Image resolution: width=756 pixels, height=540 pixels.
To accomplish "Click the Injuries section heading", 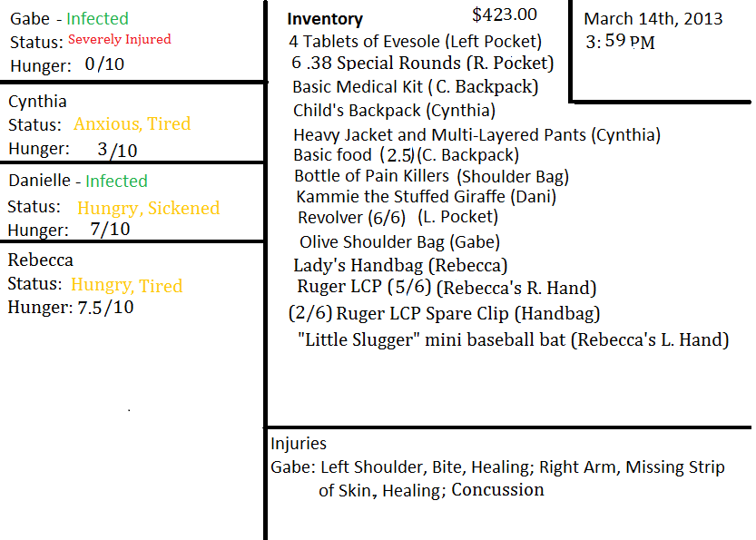I will (x=299, y=444).
